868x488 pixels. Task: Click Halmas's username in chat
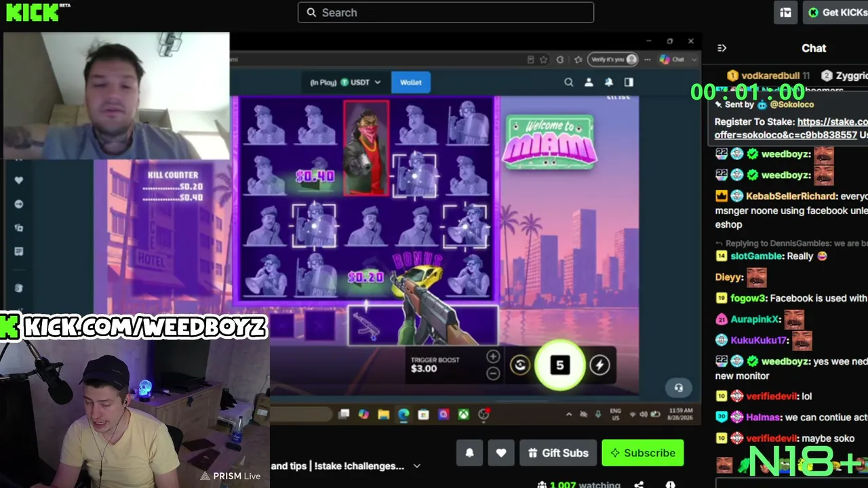click(x=763, y=418)
